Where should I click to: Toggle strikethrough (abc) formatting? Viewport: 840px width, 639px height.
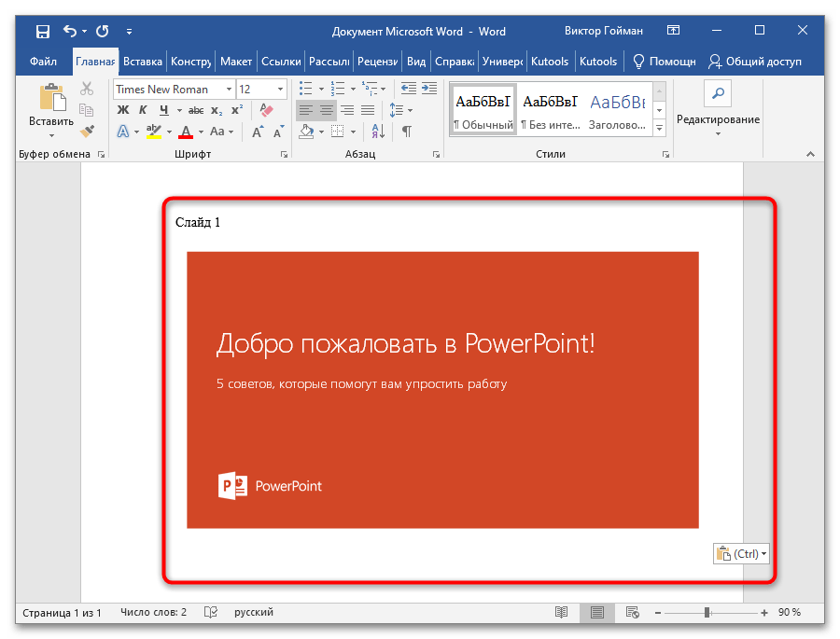click(196, 110)
